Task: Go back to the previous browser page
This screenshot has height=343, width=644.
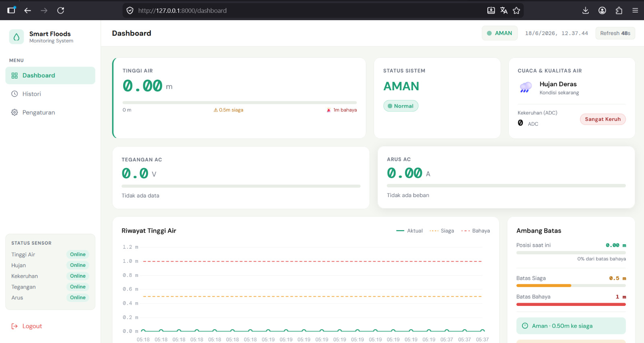Action: 28,10
